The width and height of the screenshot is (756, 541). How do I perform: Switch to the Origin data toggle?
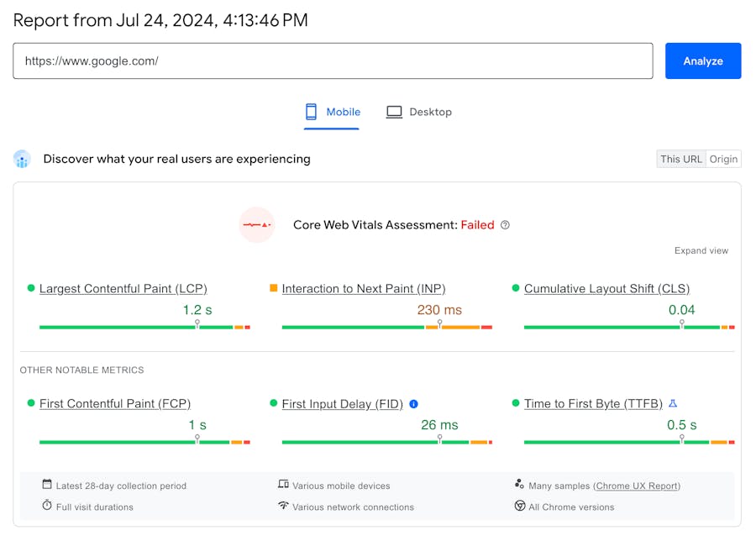(x=723, y=159)
